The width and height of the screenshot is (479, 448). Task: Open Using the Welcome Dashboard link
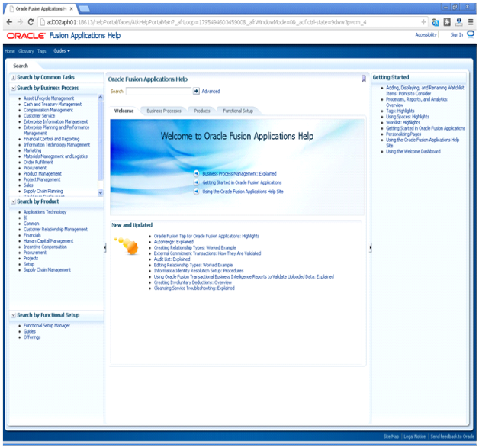(413, 152)
